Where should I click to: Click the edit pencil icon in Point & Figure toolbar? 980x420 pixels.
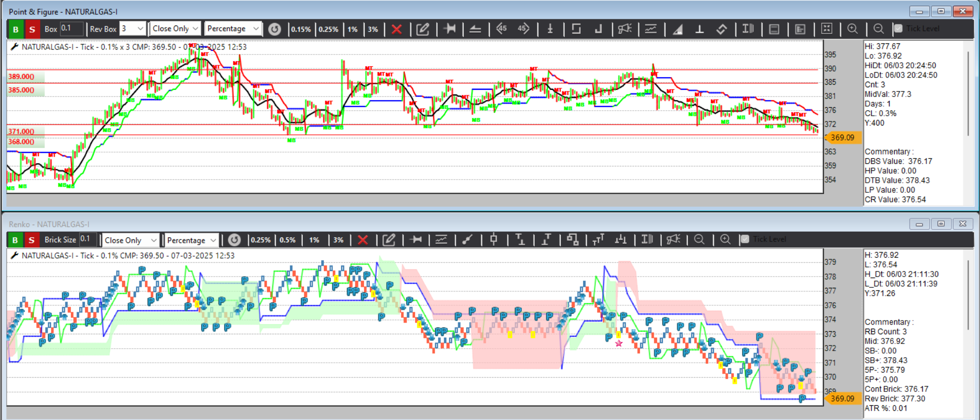pyautogui.click(x=423, y=29)
